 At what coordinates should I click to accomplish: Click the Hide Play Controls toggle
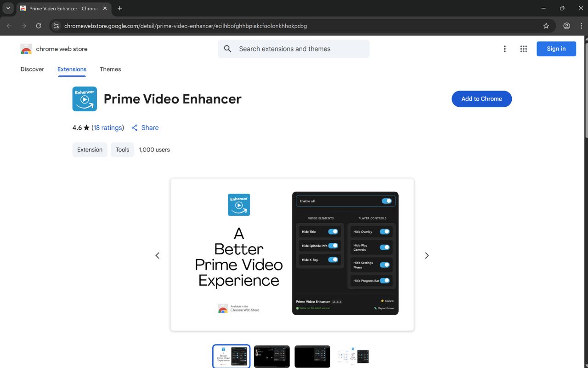385,247
